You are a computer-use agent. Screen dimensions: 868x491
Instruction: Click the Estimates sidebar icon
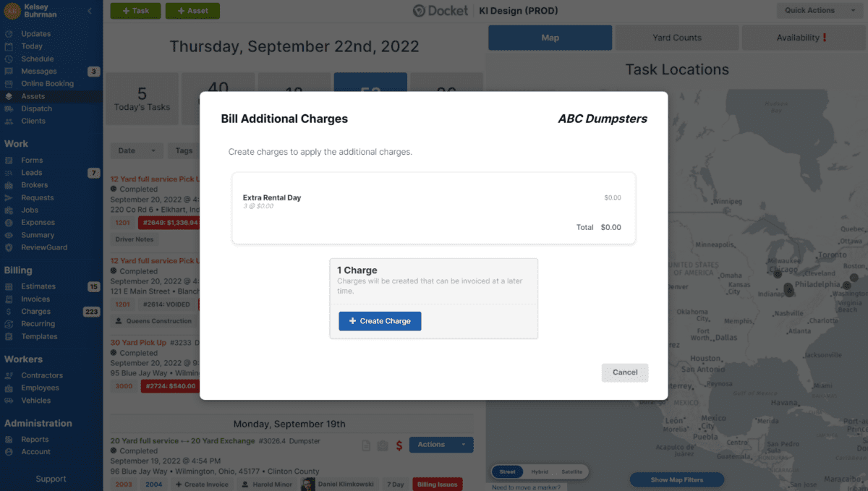click(x=9, y=286)
